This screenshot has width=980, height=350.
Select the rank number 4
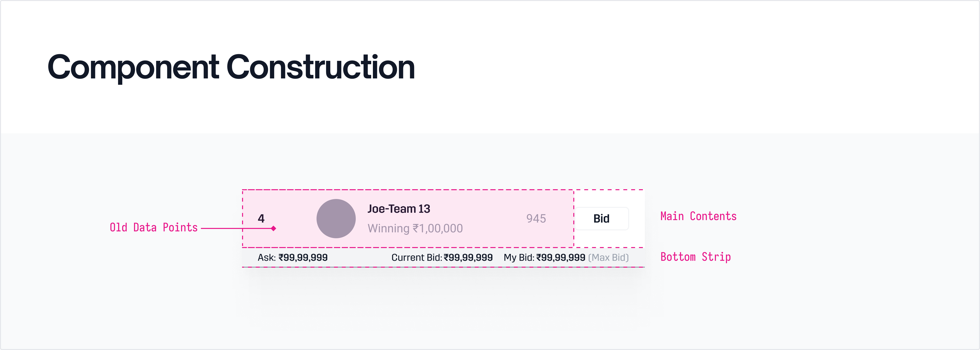[x=261, y=218]
